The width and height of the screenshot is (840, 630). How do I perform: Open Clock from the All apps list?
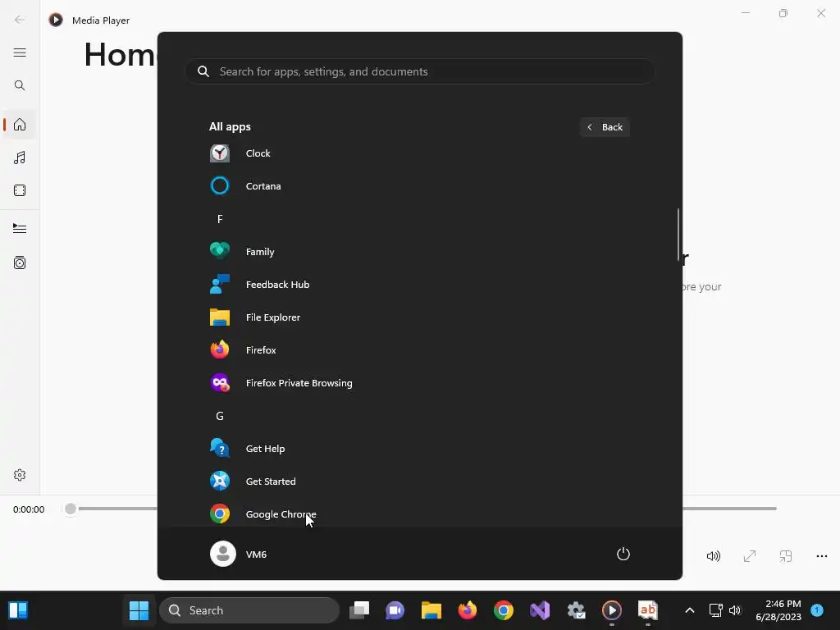click(x=419, y=153)
